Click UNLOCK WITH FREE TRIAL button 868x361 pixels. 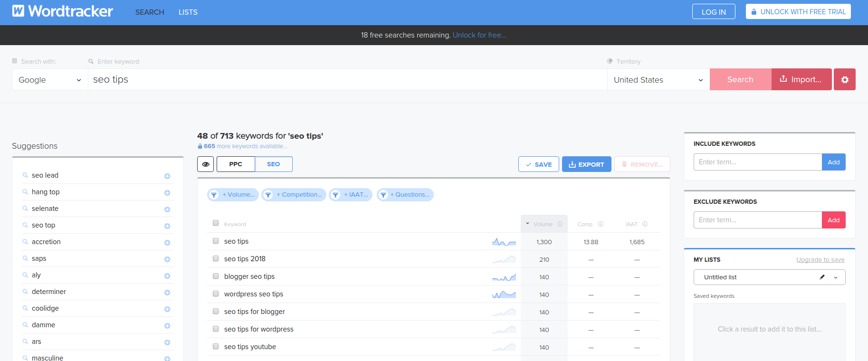pyautogui.click(x=798, y=12)
